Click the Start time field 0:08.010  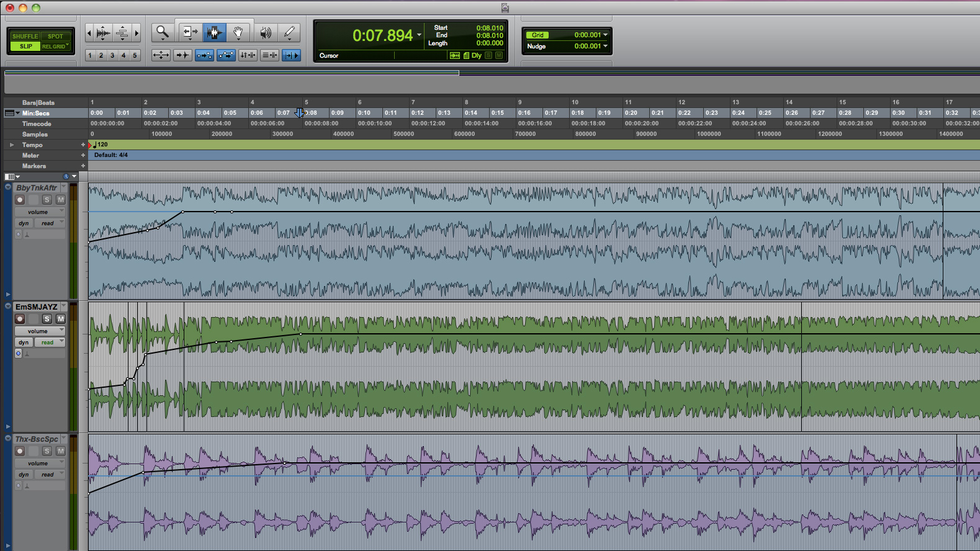[x=490, y=28]
